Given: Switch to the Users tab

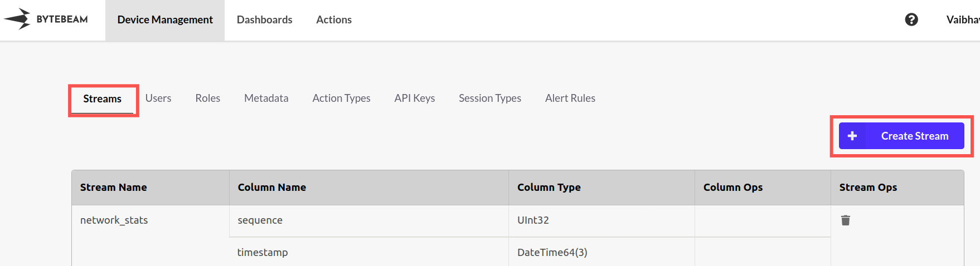Looking at the screenshot, I should [x=158, y=98].
